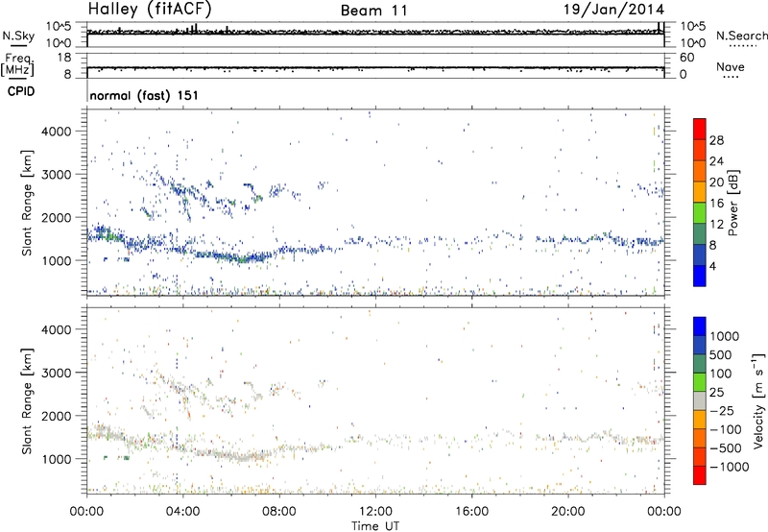
Task: Click the noise trace in top panel
Action: [x=375, y=33]
